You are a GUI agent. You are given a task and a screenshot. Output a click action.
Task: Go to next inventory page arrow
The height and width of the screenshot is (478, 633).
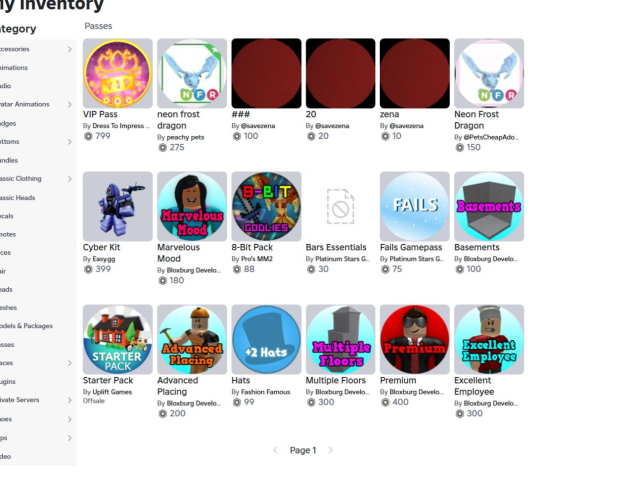point(330,450)
